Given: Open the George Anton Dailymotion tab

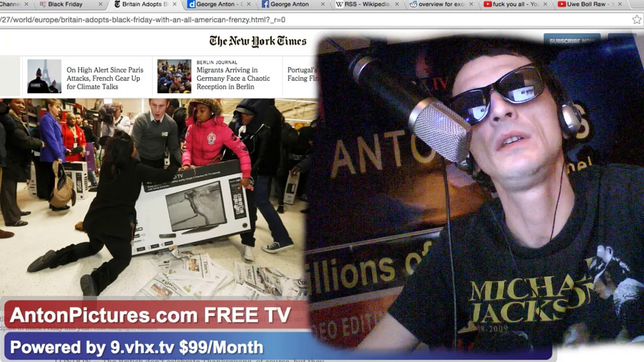Looking at the screenshot, I should coord(218,5).
